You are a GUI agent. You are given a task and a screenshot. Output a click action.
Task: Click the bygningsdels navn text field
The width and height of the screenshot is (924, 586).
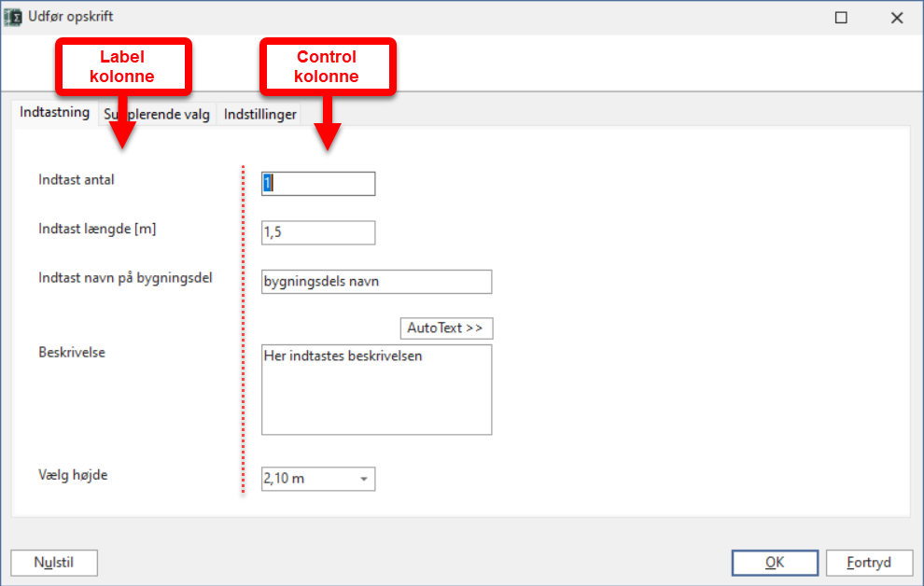pos(376,282)
